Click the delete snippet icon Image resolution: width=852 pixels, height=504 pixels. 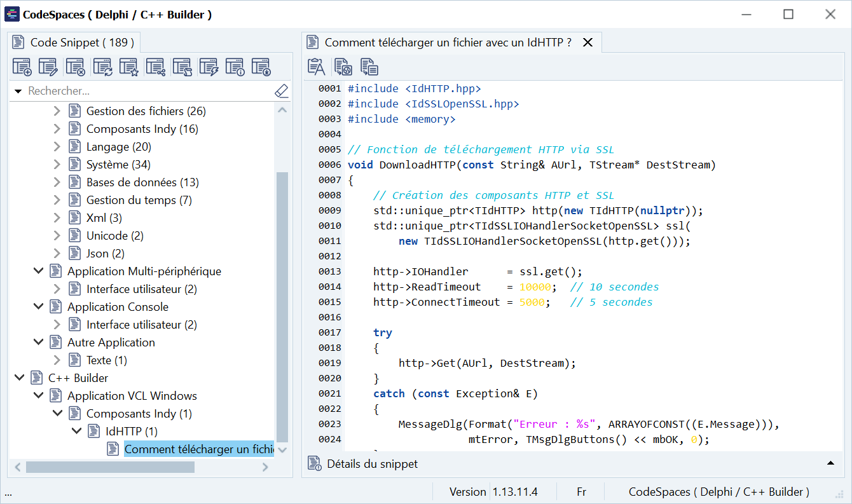(x=75, y=67)
